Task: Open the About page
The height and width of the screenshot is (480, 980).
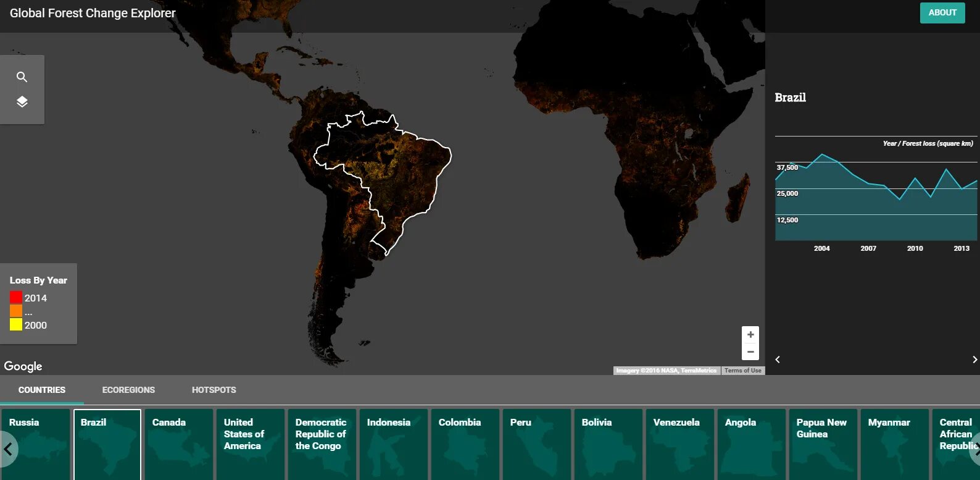Action: (x=942, y=13)
